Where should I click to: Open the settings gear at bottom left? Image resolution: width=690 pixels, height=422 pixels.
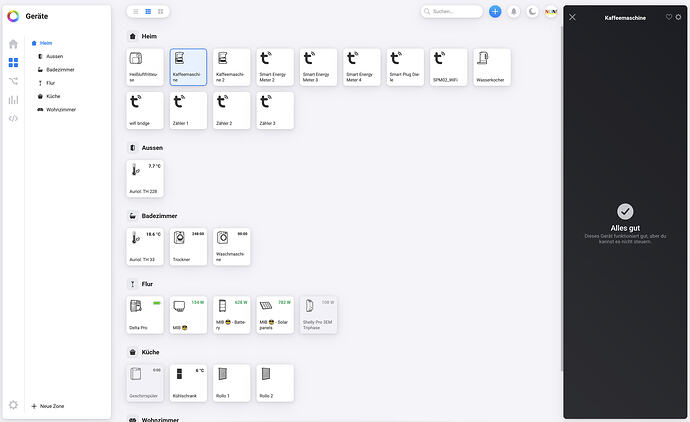click(x=13, y=405)
